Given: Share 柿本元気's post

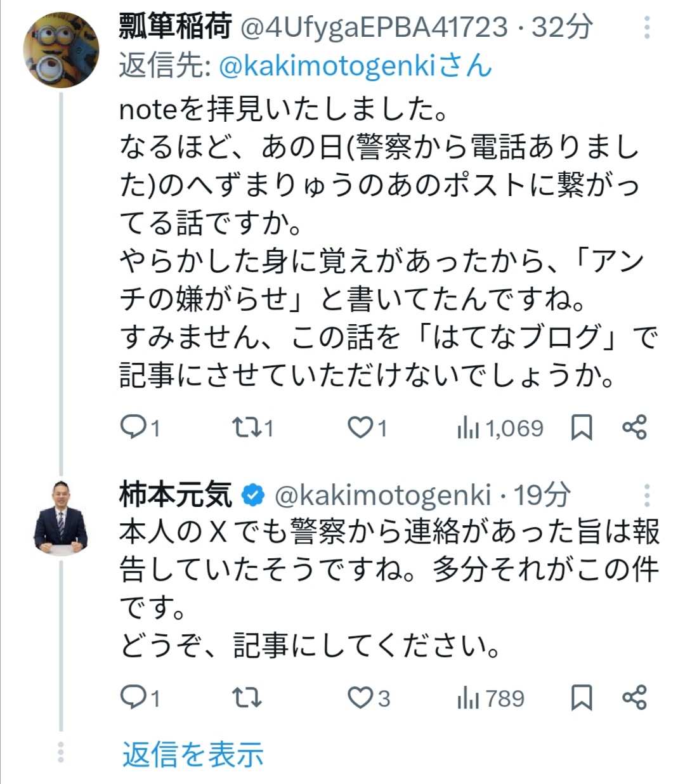Looking at the screenshot, I should (634, 697).
